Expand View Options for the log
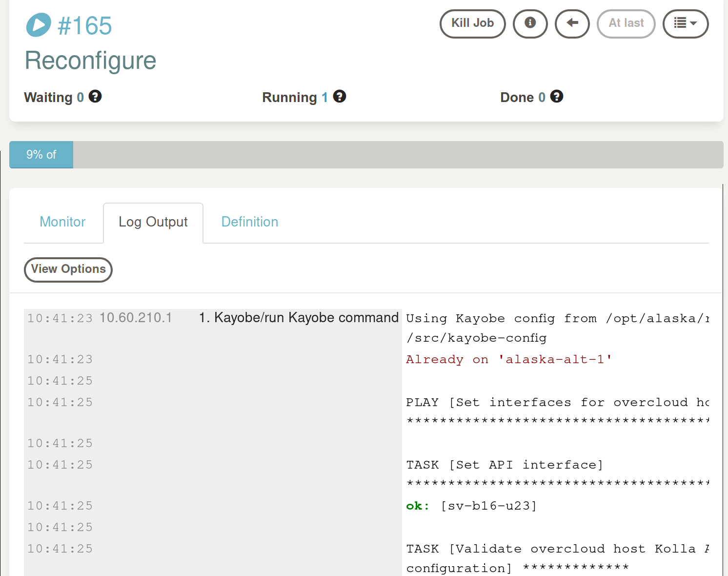Screen dimensions: 728x576 point(68,269)
